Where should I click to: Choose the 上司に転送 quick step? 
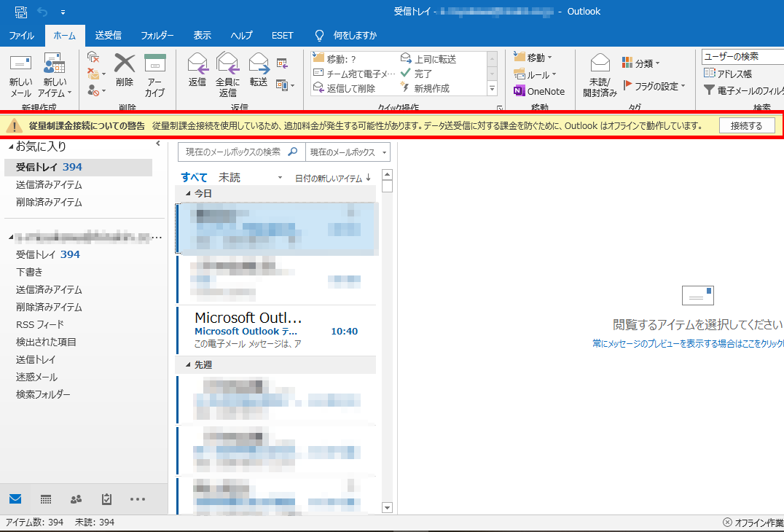[x=429, y=60]
